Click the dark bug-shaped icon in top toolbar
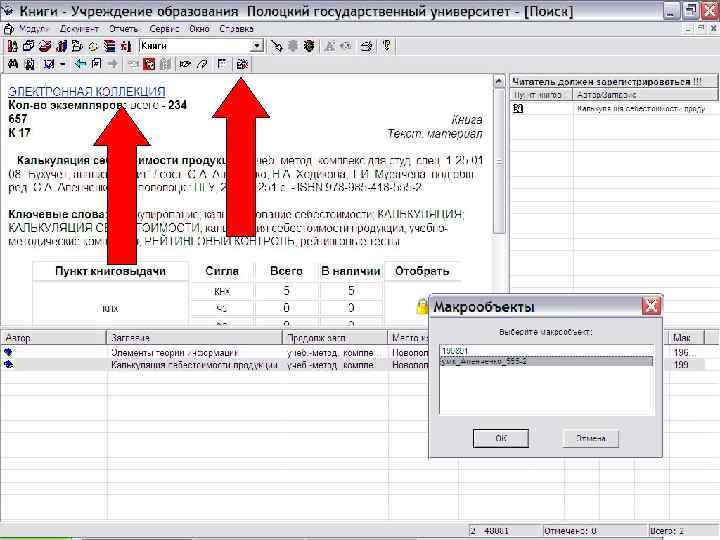720x540 pixels. click(309, 46)
